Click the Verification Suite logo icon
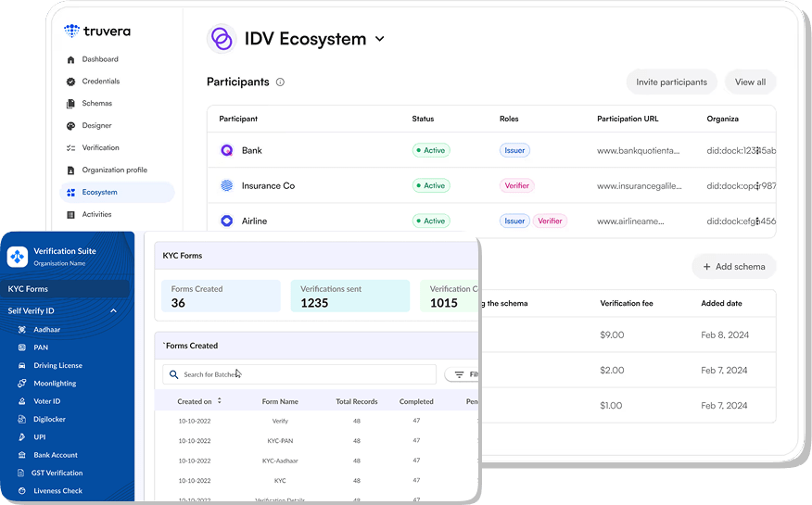812x505 pixels. coord(19,256)
